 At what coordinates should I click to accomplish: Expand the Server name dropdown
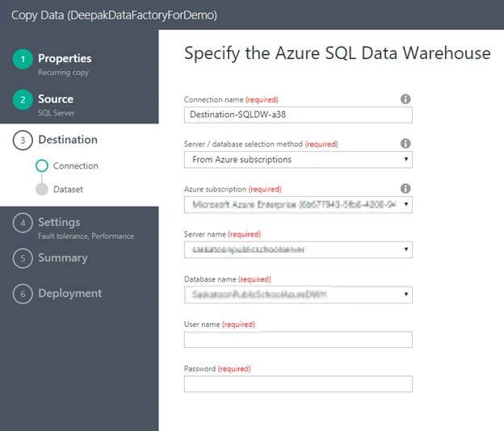(298, 249)
